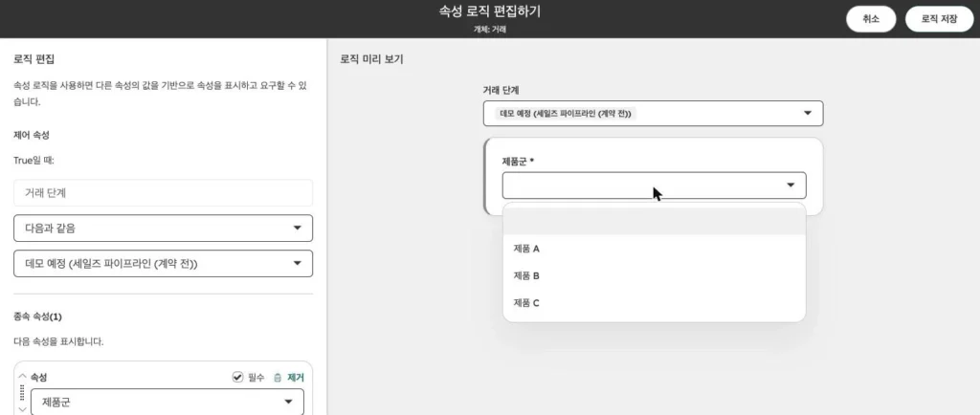Click the trash icon beside 제거
The image size is (980, 415).
click(278, 378)
